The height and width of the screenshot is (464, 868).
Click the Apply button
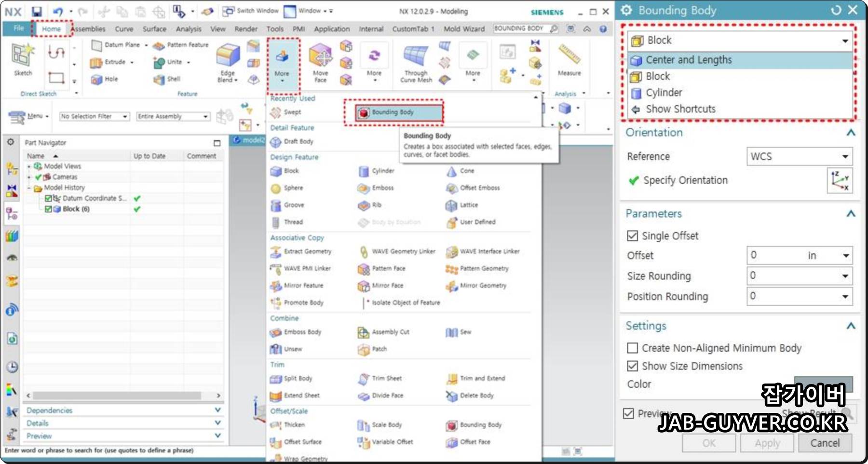[767, 443]
